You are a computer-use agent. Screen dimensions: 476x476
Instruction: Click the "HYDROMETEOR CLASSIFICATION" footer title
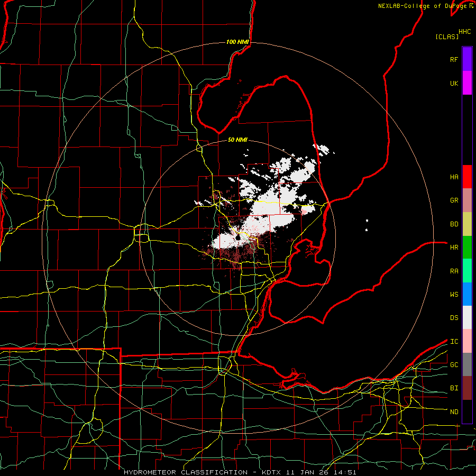[186, 472]
